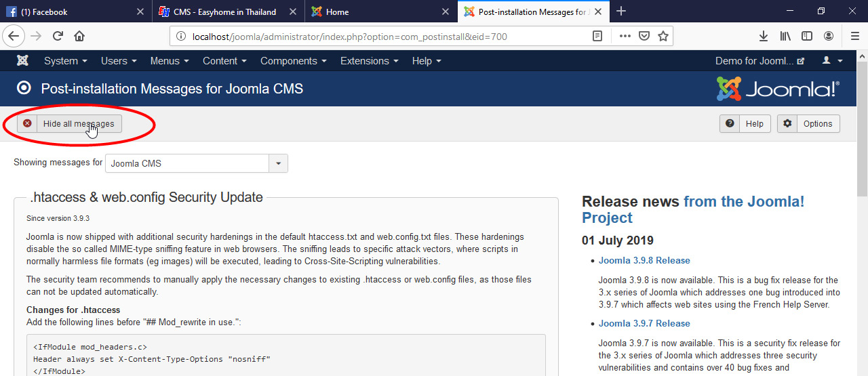Screen dimensions: 868x376
Task: Open the Content menu
Action: coord(224,61)
